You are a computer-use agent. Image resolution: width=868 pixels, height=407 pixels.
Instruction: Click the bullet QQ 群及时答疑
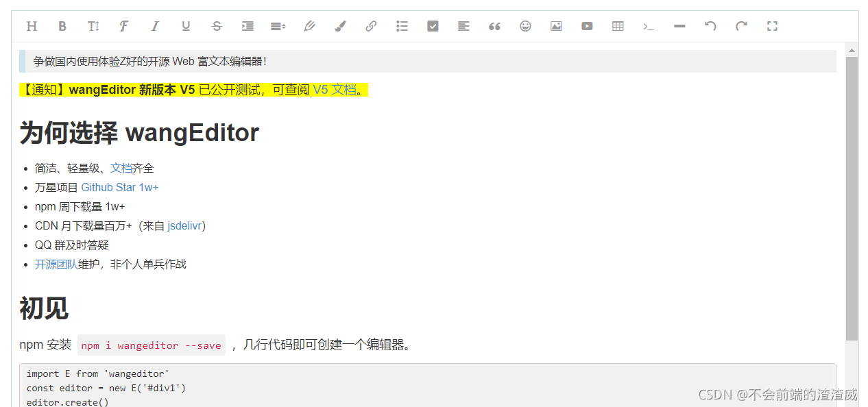coord(72,245)
